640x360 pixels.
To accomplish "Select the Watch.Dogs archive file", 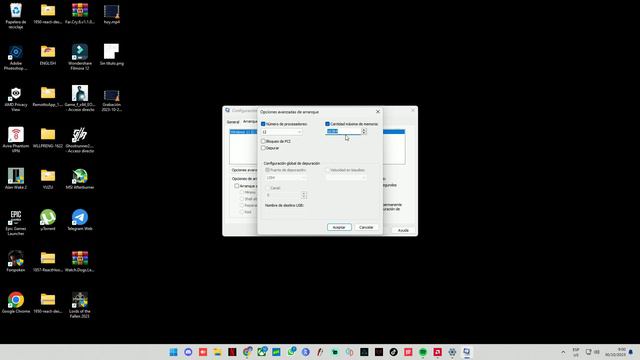I will (80, 261).
